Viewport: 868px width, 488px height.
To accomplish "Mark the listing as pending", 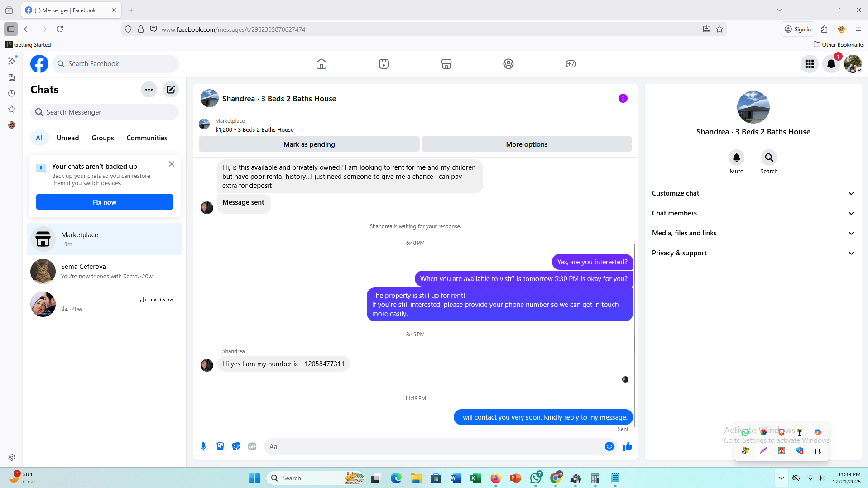I will pyautogui.click(x=309, y=144).
